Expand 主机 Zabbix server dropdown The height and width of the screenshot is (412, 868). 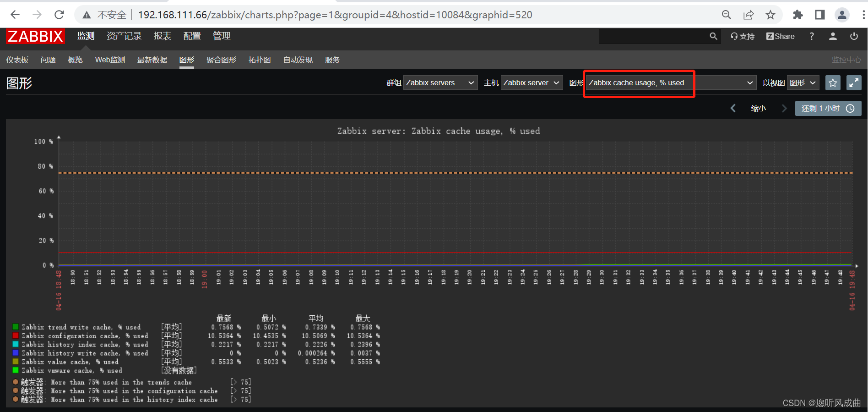click(532, 83)
